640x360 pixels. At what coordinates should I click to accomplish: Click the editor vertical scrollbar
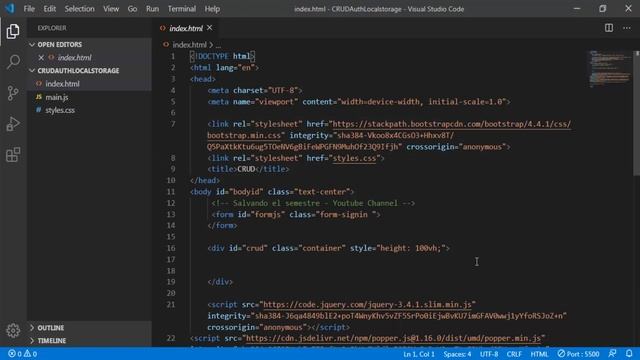636,113
